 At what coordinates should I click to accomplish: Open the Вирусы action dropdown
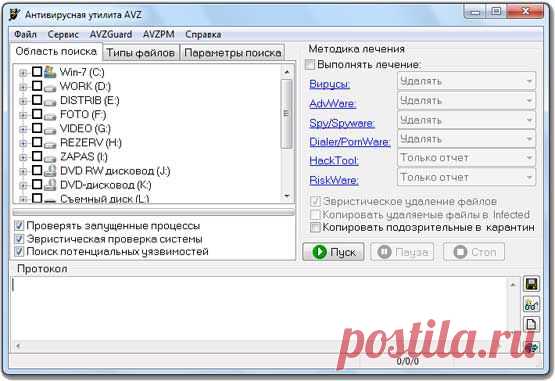(x=466, y=81)
